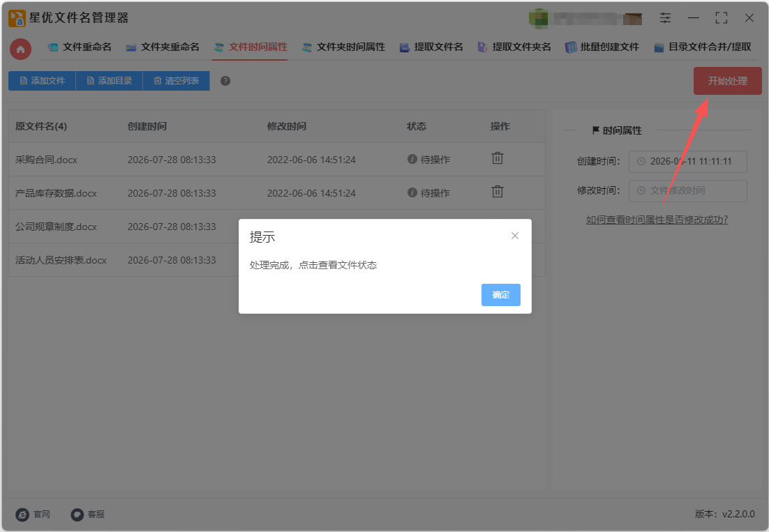Click the 时间属性 panel heading
769x532 pixels.
coord(617,130)
